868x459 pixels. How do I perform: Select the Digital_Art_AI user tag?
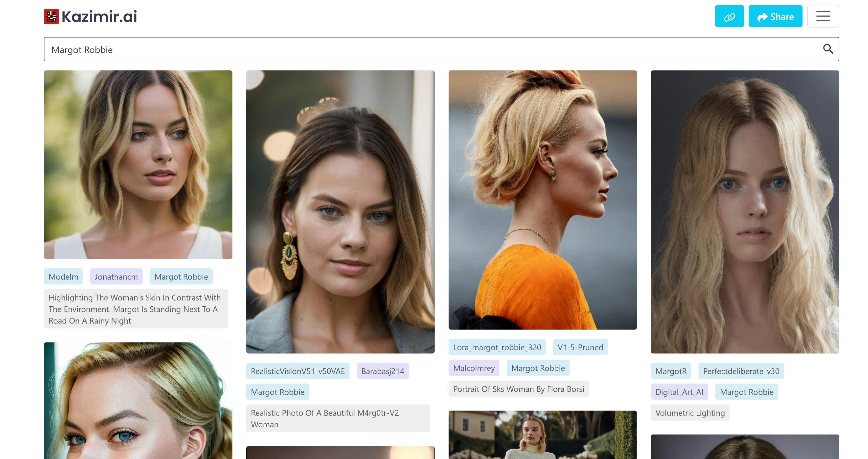[x=679, y=392]
